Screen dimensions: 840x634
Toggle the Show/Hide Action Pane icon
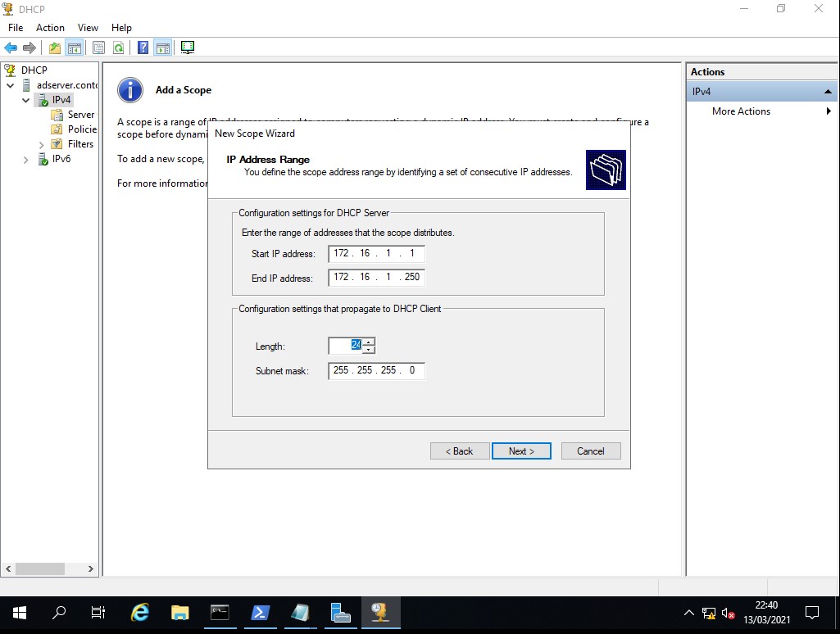162,48
